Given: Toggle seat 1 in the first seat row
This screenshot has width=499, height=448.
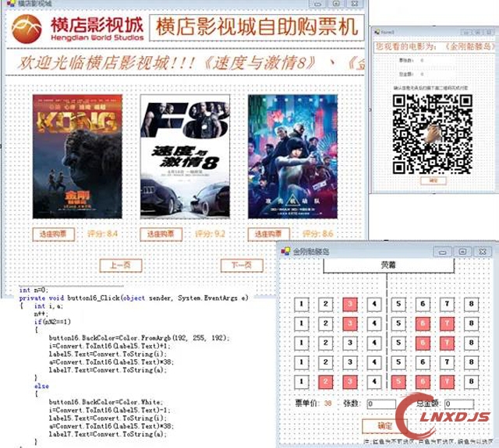Looking at the screenshot, I should pyautogui.click(x=303, y=304).
